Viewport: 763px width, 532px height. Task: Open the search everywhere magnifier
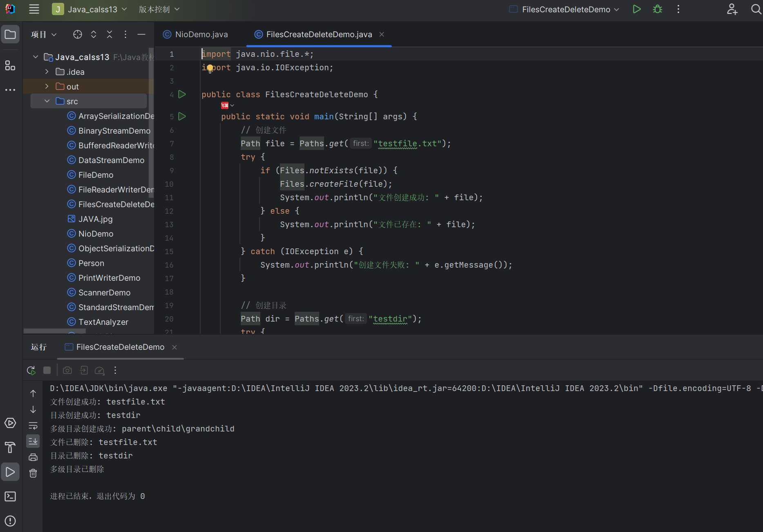tap(756, 9)
